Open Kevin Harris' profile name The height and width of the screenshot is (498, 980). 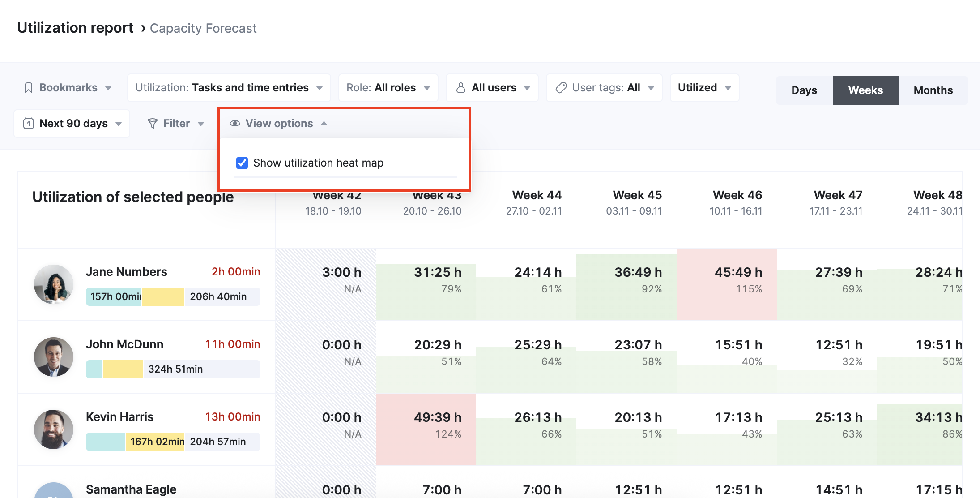pos(119,417)
